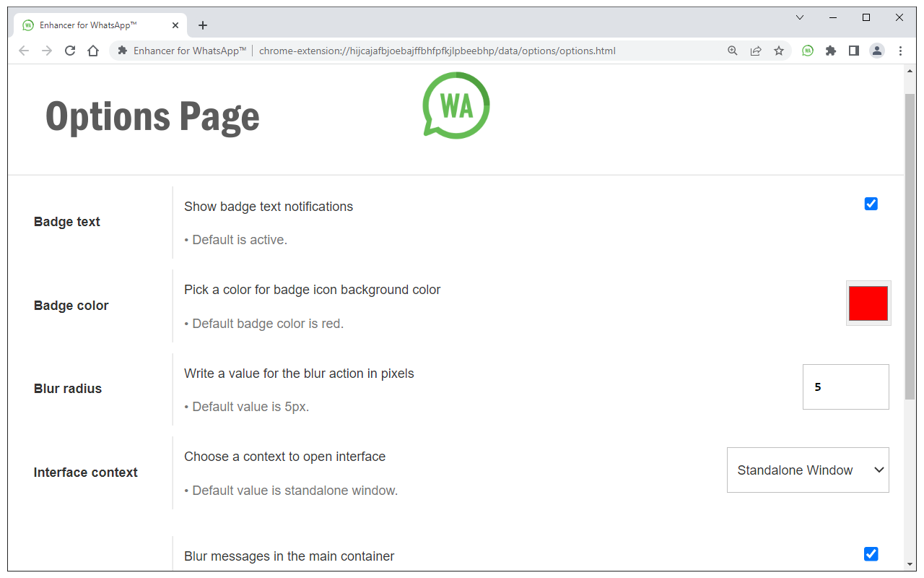Open the Interface context dropdown
This screenshot has width=924, height=578.
pos(807,470)
